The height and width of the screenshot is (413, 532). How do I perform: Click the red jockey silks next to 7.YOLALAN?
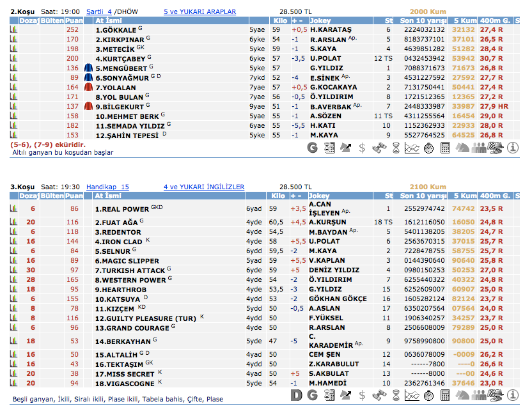(x=90, y=87)
